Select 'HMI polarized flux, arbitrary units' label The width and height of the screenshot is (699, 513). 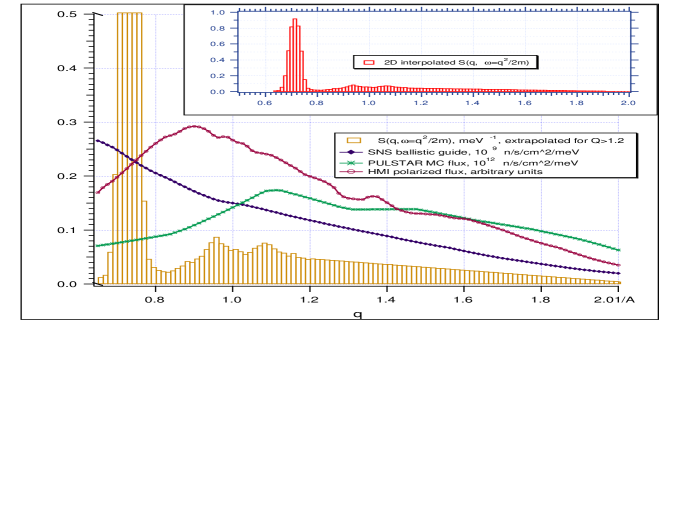455,172
